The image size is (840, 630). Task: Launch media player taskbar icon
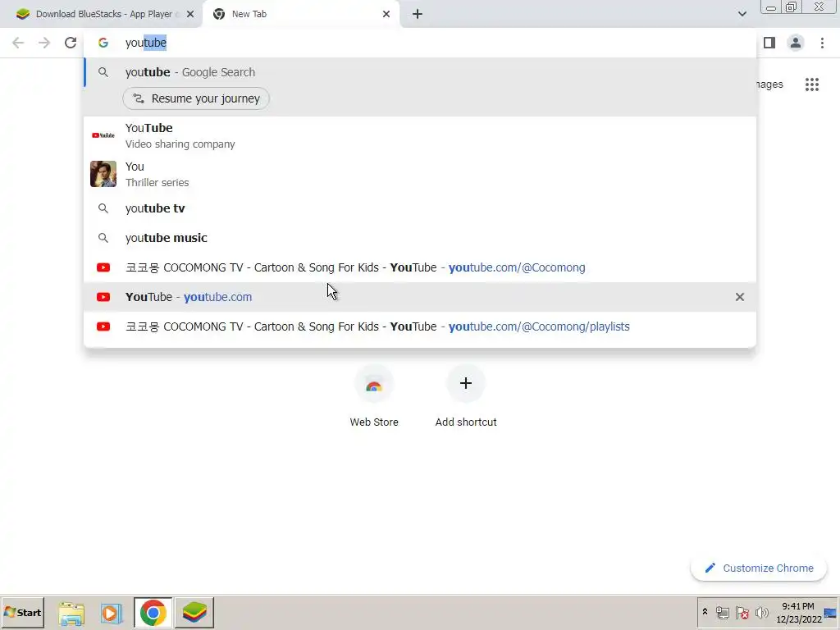[111, 614]
